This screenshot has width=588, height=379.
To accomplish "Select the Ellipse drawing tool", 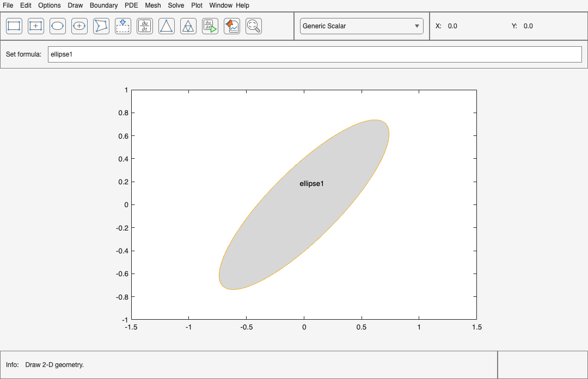I will (57, 26).
